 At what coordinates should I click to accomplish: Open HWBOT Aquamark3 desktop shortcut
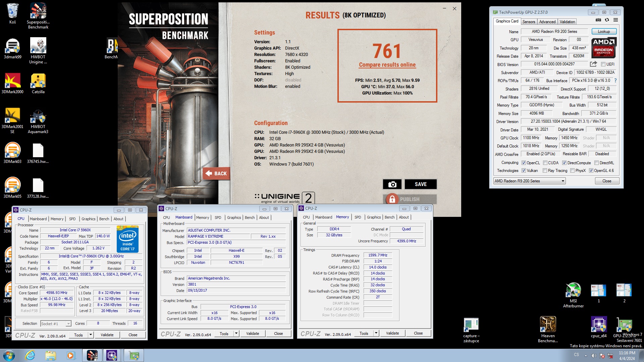coord(38,121)
